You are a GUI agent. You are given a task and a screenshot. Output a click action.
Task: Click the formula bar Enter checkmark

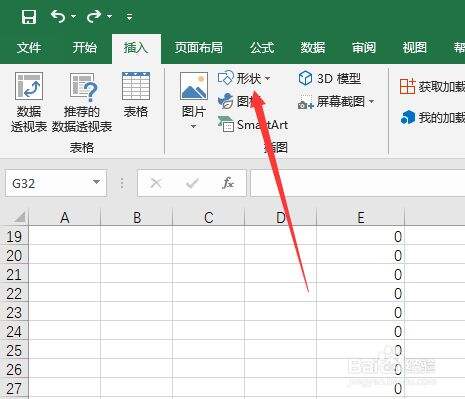[x=192, y=183]
